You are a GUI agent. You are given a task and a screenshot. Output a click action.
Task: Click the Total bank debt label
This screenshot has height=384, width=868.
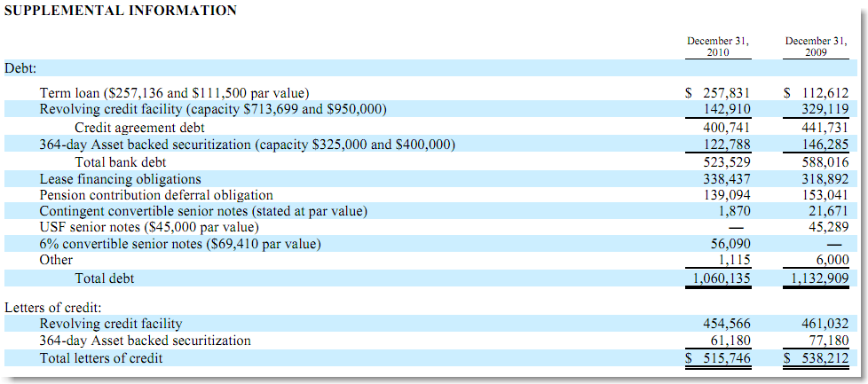(121, 162)
